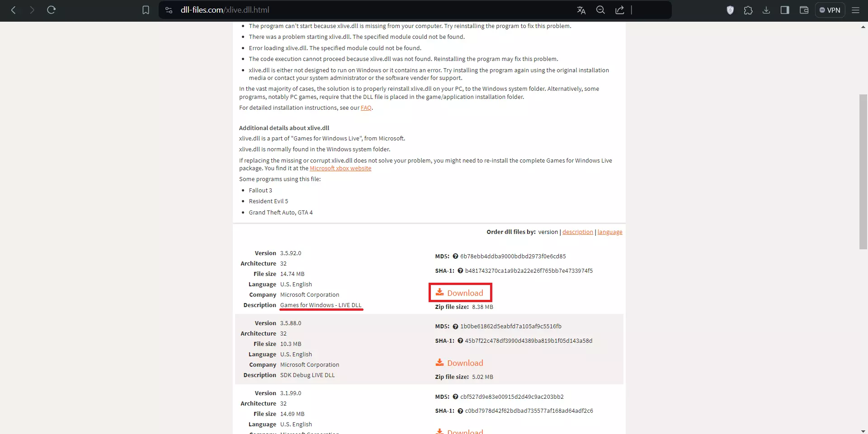
Task: Download xlive.dll version 3.5.92.0
Action: coord(460,293)
